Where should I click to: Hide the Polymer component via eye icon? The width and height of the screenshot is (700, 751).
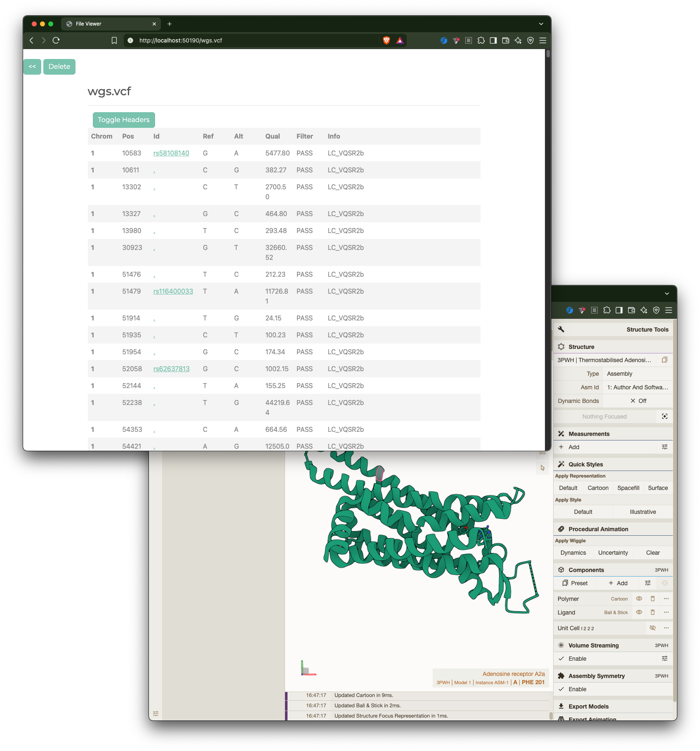pyautogui.click(x=639, y=599)
